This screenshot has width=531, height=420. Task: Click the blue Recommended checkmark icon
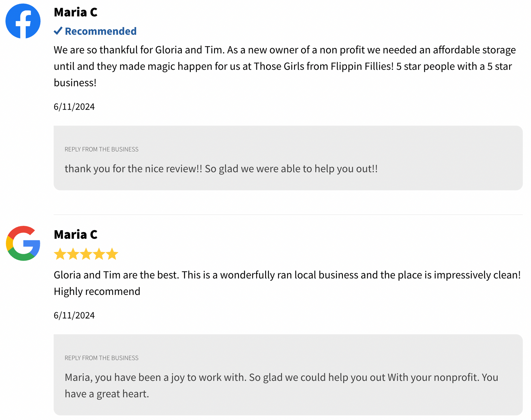58,31
